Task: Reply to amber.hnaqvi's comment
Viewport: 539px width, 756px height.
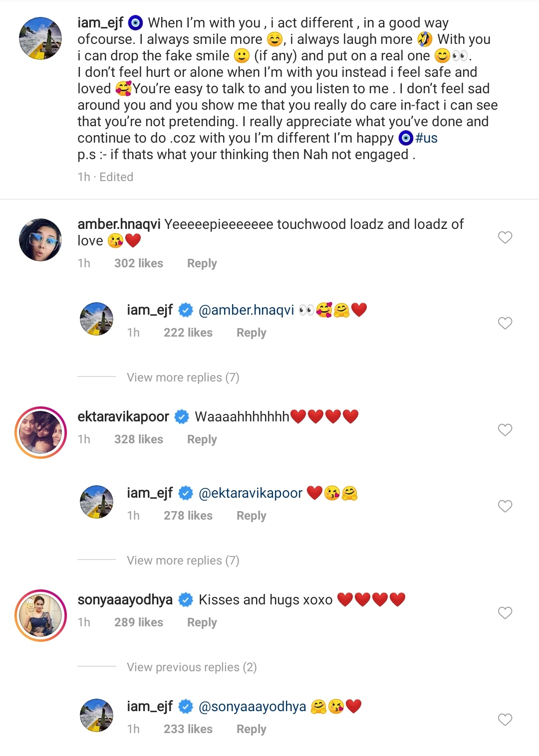Action: [202, 263]
